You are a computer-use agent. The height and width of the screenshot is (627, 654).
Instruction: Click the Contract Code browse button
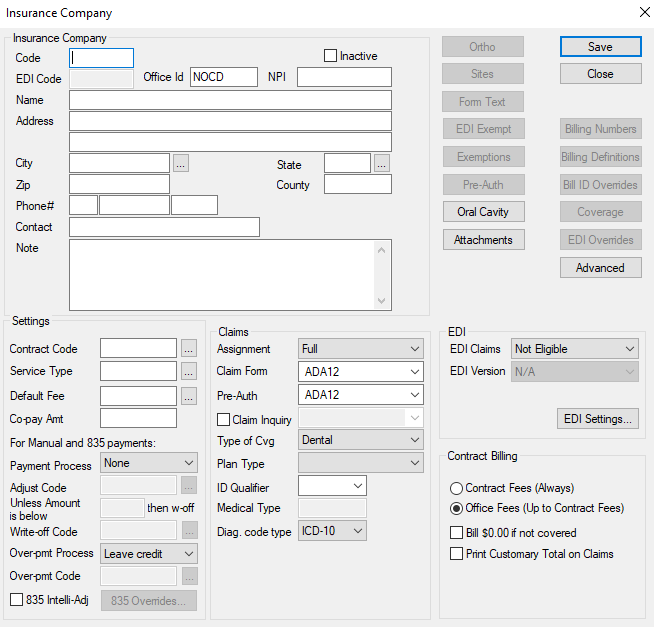click(x=189, y=349)
